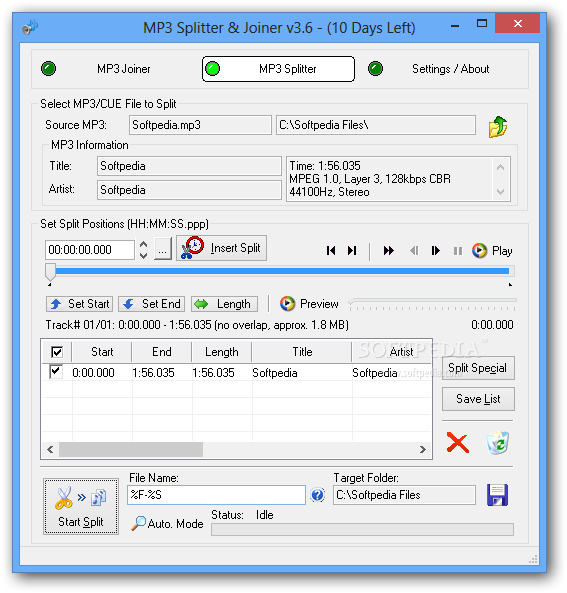Maximize the MP3 Splitter & Joiner window

[482, 24]
